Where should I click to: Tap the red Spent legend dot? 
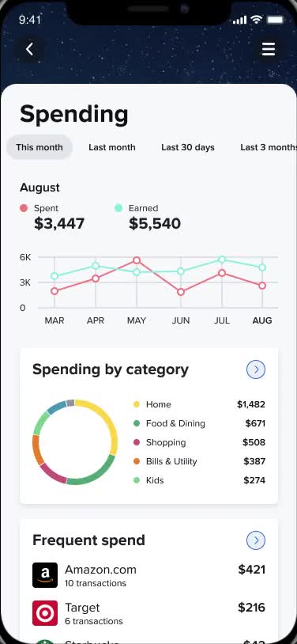pos(24,208)
